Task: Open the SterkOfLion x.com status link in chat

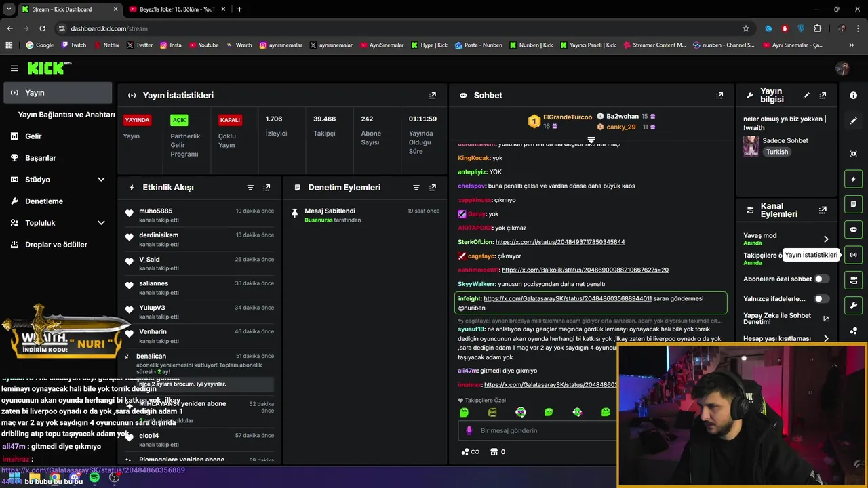Action: (560, 242)
